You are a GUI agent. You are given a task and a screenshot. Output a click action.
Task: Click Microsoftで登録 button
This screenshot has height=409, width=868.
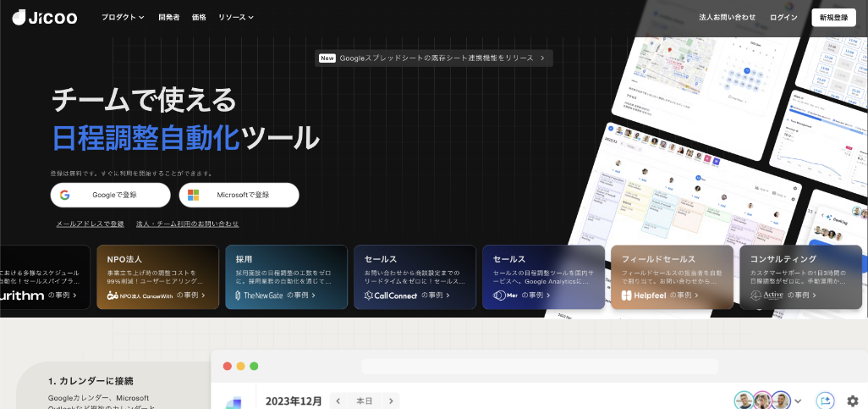point(239,195)
